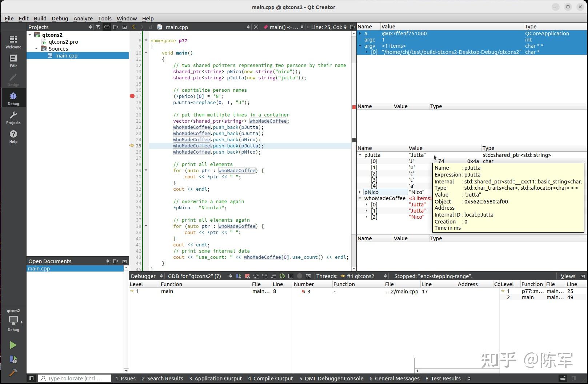Open Search Results pane
Image resolution: width=588 pixels, height=384 pixels.
[163, 379]
